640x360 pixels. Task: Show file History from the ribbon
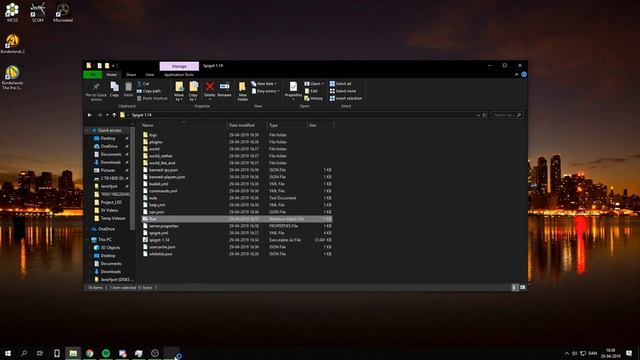click(313, 98)
